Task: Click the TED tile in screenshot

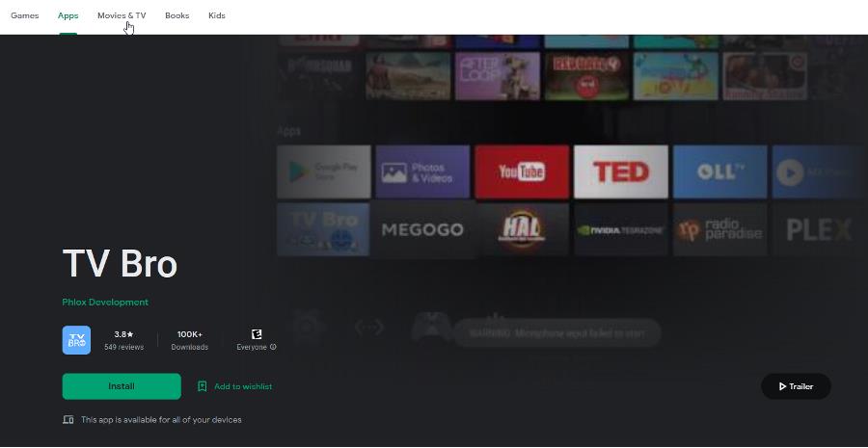Action: click(621, 171)
